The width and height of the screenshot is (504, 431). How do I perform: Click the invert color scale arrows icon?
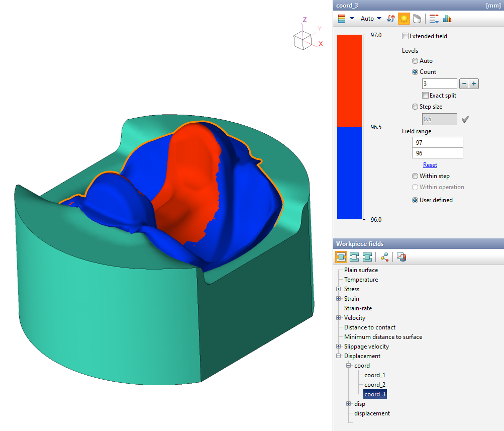pyautogui.click(x=391, y=19)
